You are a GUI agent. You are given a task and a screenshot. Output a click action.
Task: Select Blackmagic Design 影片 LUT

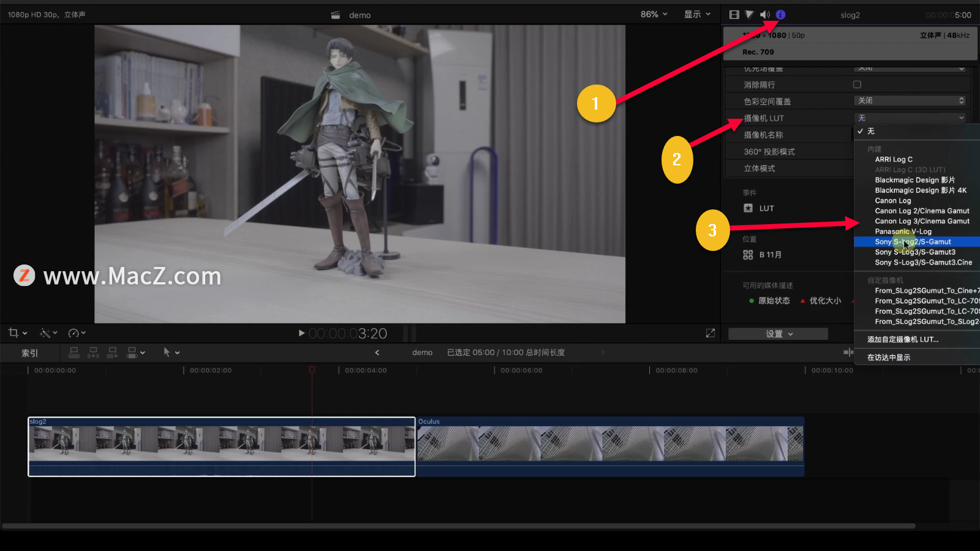pos(914,180)
